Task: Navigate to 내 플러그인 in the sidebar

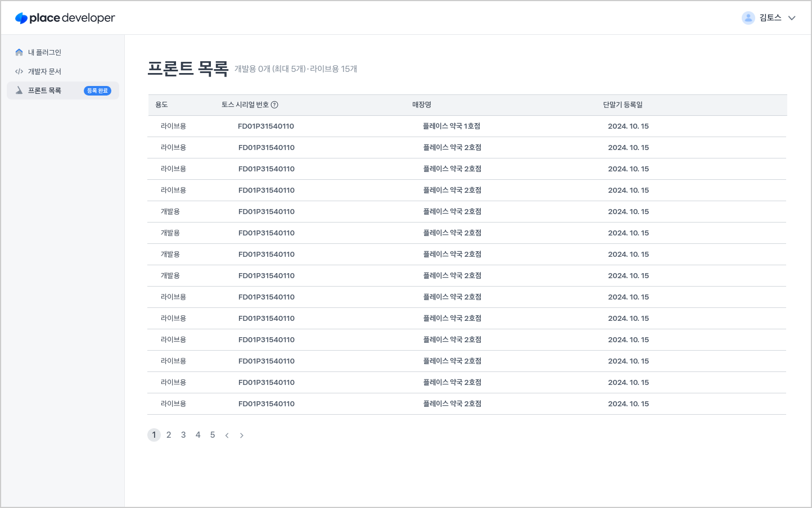Action: [x=44, y=52]
